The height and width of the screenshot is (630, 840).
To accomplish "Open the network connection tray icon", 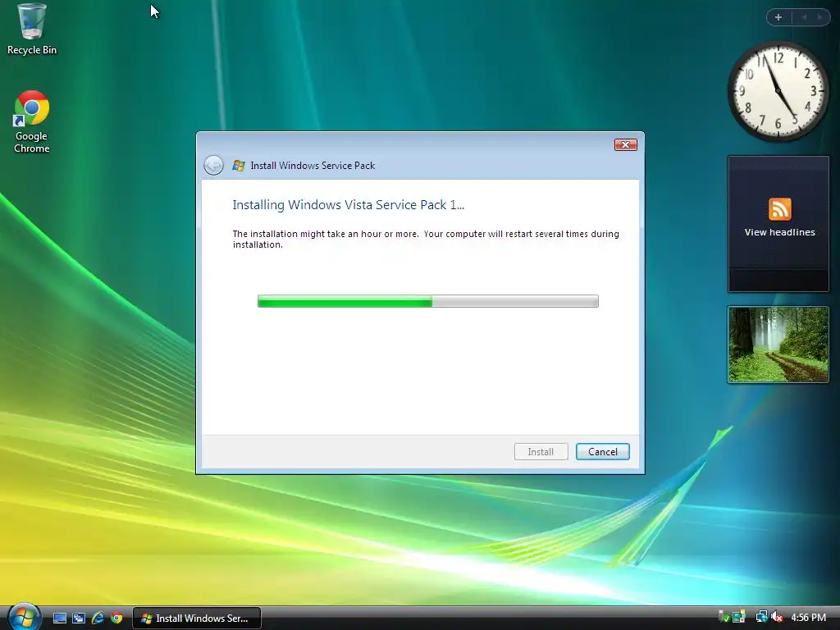I will (761, 617).
